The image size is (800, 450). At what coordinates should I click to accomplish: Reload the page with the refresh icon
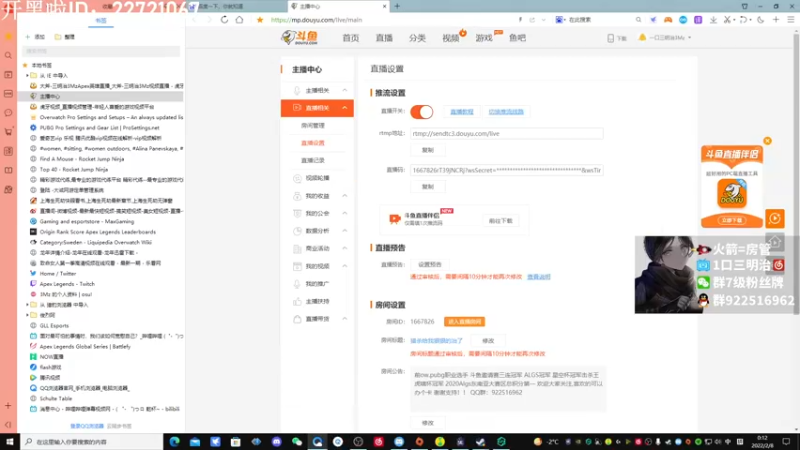tap(224, 19)
